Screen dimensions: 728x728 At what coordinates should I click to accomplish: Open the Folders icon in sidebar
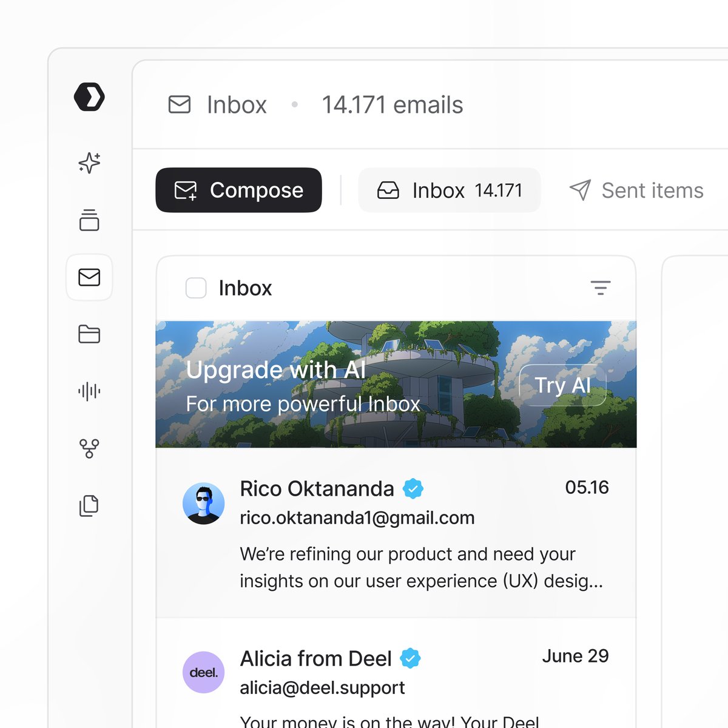89,334
